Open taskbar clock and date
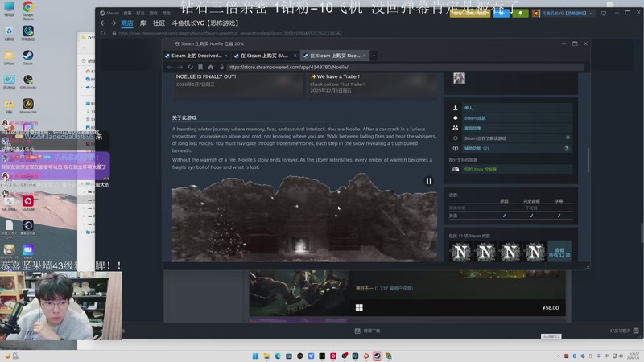The width and height of the screenshot is (644, 362). coord(634,356)
